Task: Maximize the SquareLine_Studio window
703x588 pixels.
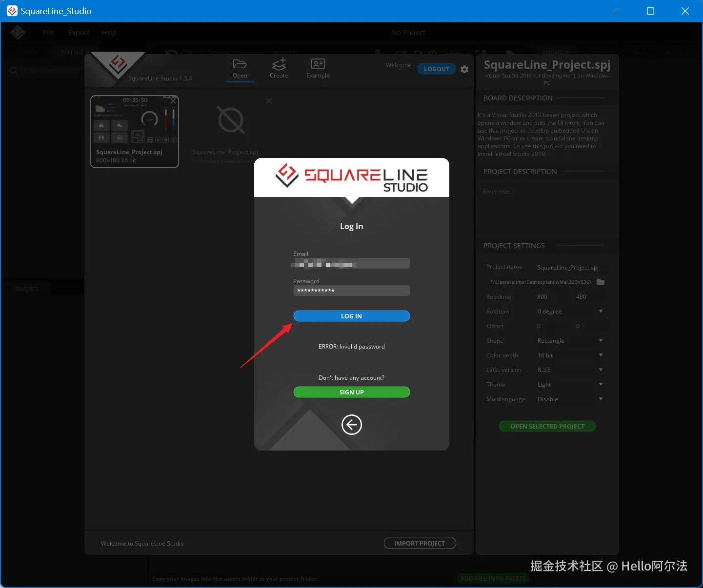Action: coord(650,11)
